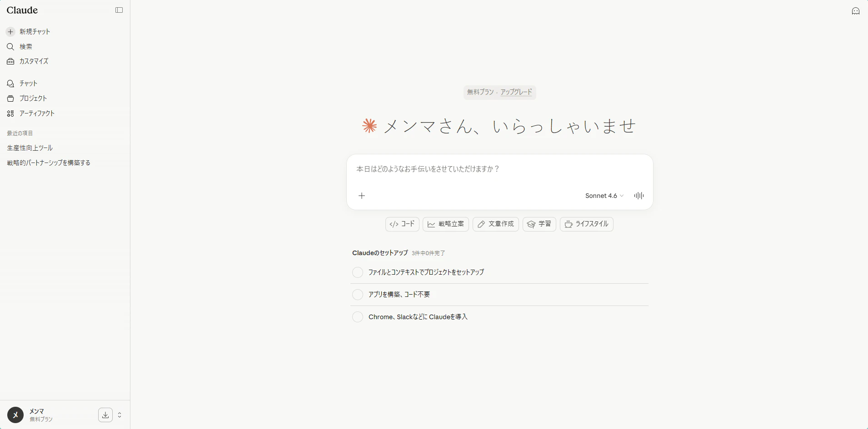Click the メンマ profile avatar
868x429 pixels.
tap(15, 415)
